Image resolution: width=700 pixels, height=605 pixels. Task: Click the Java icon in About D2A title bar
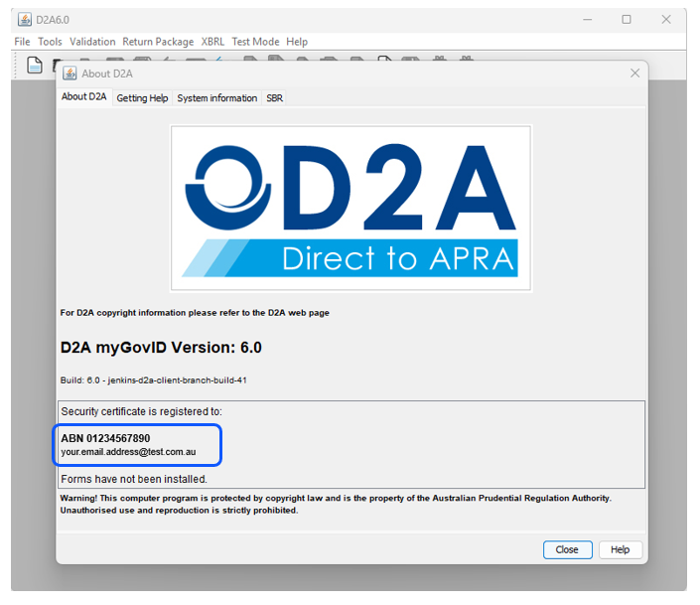pyautogui.click(x=70, y=74)
